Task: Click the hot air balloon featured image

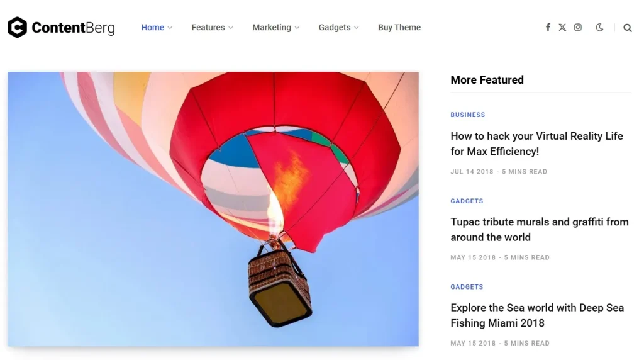Action: pos(213,208)
